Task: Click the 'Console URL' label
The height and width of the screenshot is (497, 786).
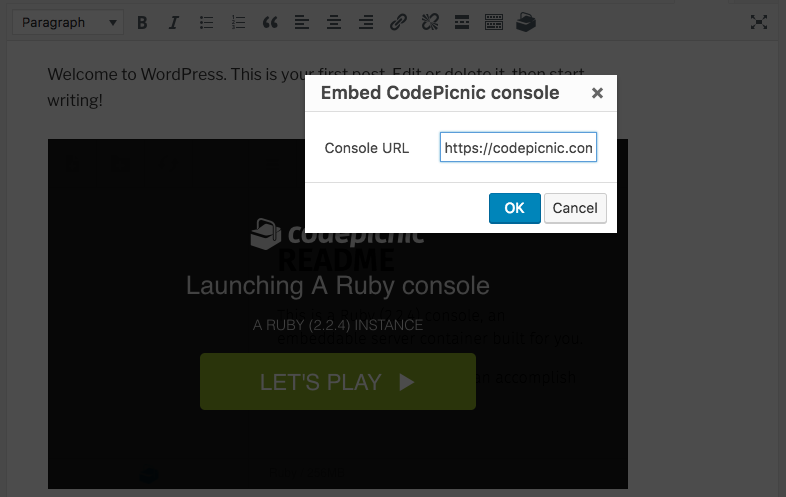Action: (x=367, y=148)
